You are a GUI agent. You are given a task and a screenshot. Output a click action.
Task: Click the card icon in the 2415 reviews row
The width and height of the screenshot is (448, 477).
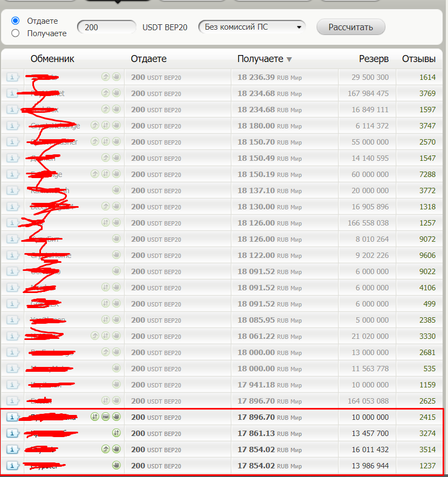106,417
